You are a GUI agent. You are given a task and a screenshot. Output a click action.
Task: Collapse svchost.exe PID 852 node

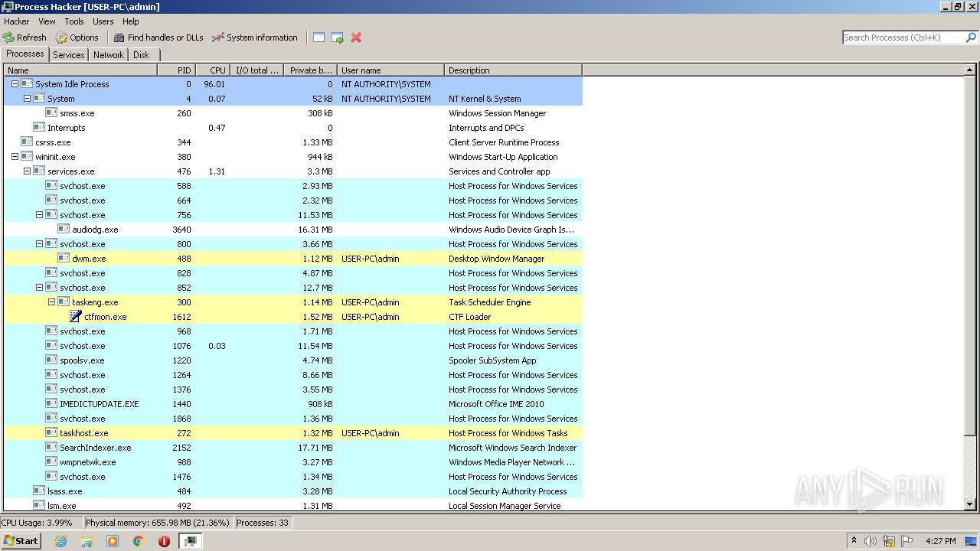click(39, 288)
